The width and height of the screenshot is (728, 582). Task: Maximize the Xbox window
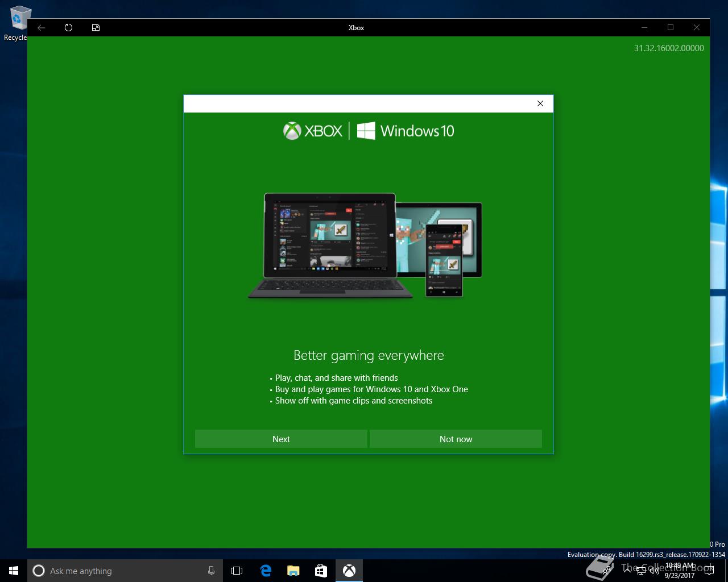(x=671, y=27)
